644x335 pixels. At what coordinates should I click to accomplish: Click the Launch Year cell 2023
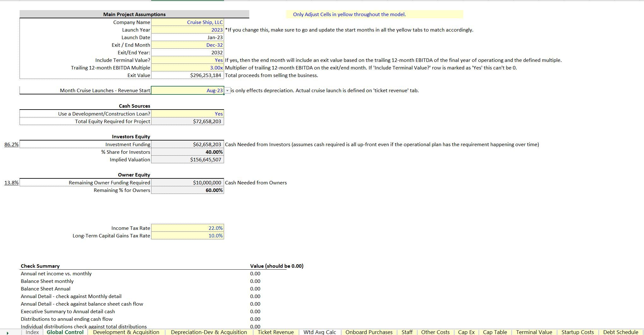point(187,30)
